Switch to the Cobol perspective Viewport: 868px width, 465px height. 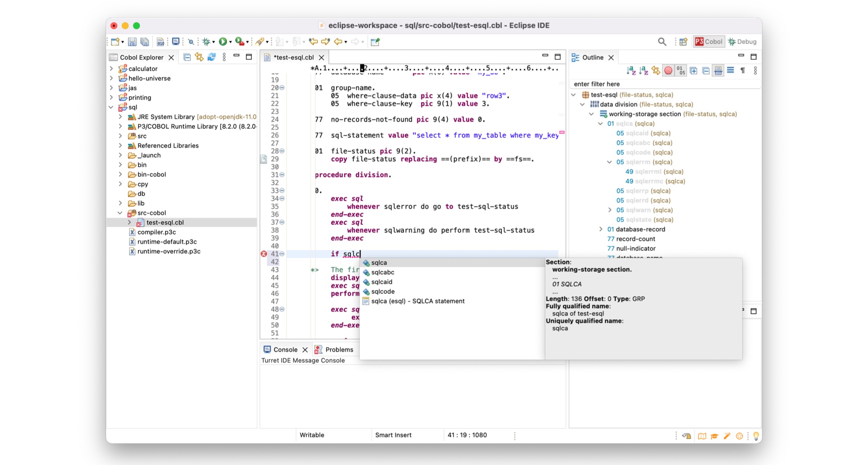pyautogui.click(x=709, y=42)
